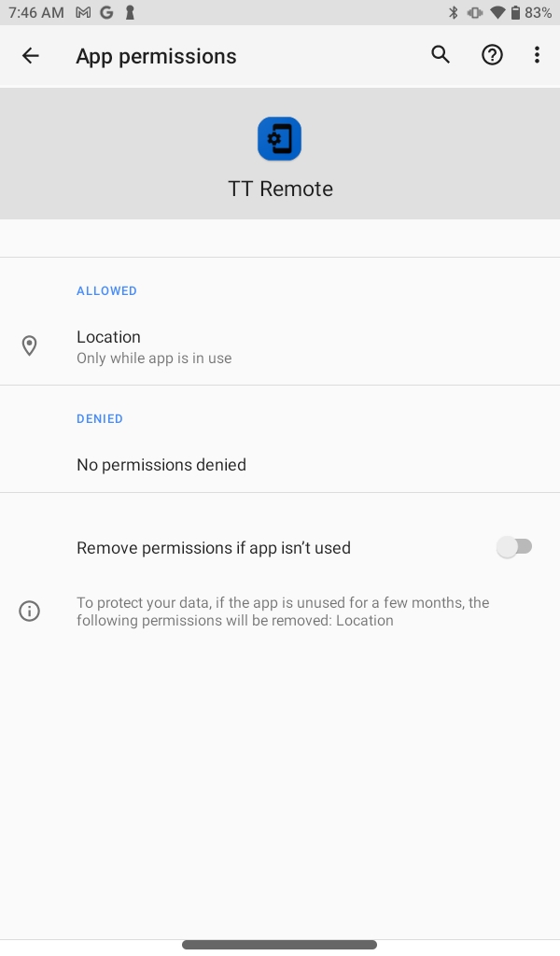Click the 'No permissions denied' text
The height and width of the screenshot is (956, 560).
pos(161,465)
